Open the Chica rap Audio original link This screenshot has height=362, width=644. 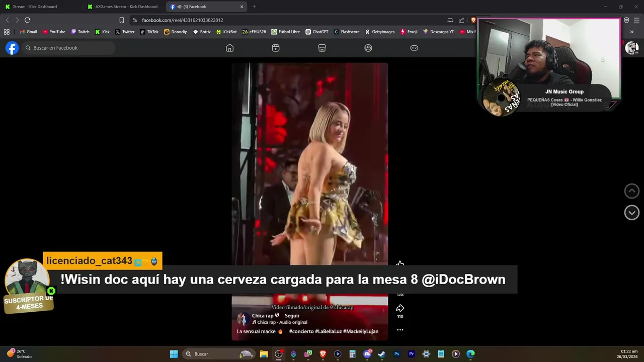coord(280,322)
